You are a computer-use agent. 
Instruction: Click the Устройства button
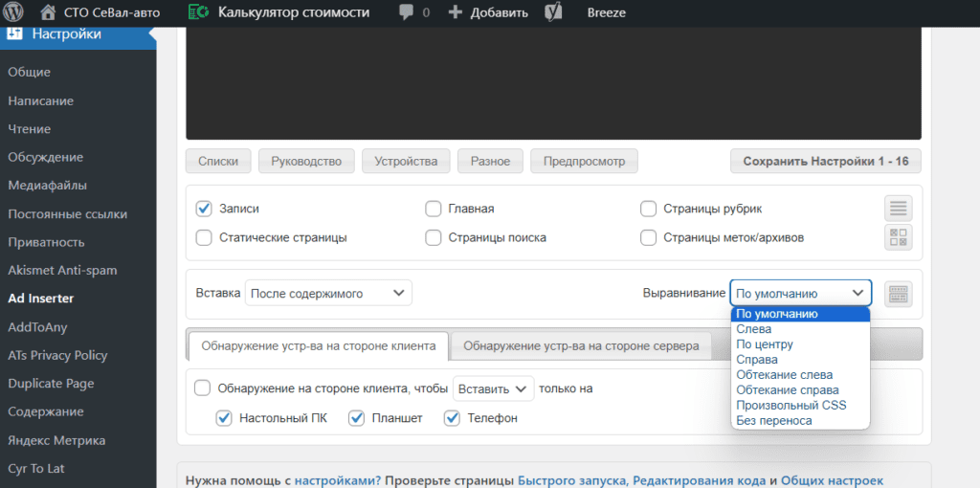[x=406, y=161]
